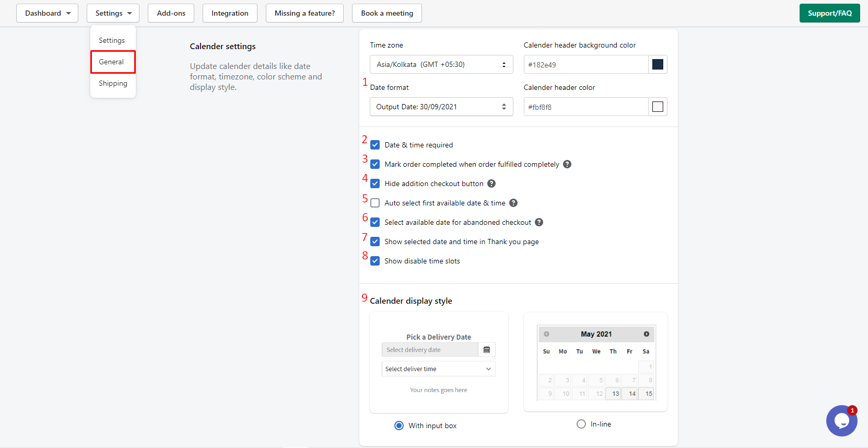The image size is (868, 448).
Task: Open Select deliver time dropdown
Action: [x=439, y=369]
